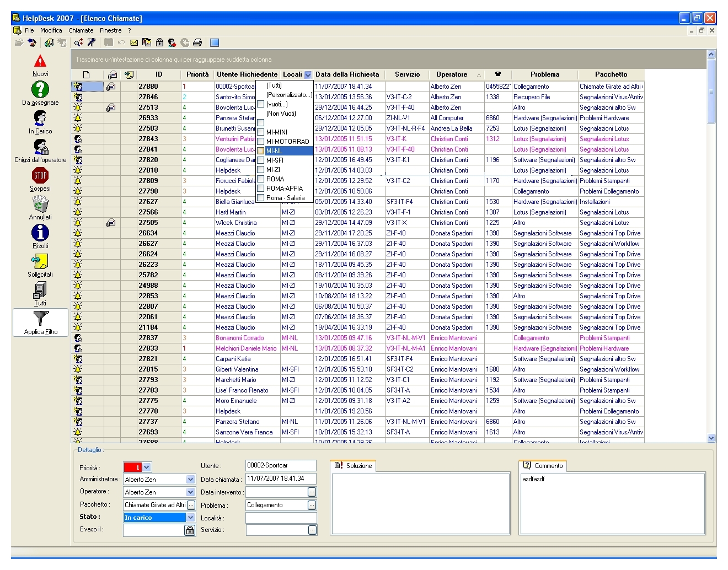728x570 pixels.
Task: Click into the Località input field
Action: click(281, 518)
